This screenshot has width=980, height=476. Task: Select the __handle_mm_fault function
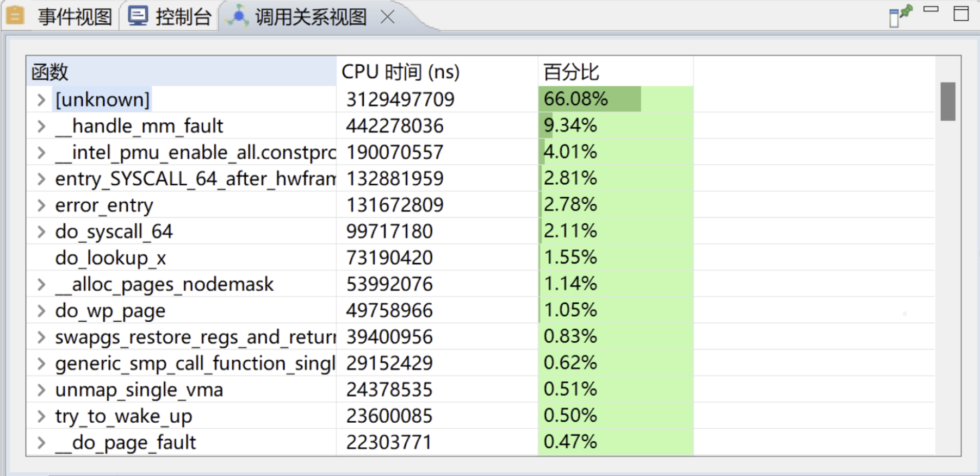click(x=139, y=126)
